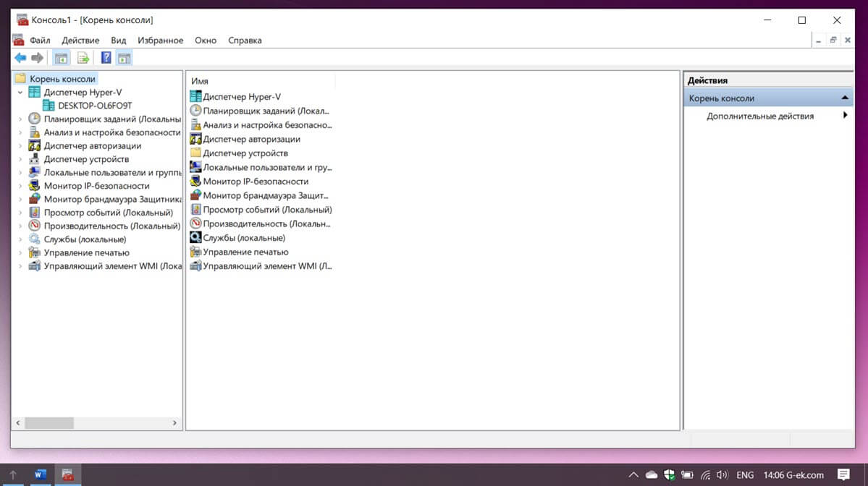Image resolution: width=868 pixels, height=486 pixels.
Task: Show hidden tray icons chevron
Action: pyautogui.click(x=633, y=474)
